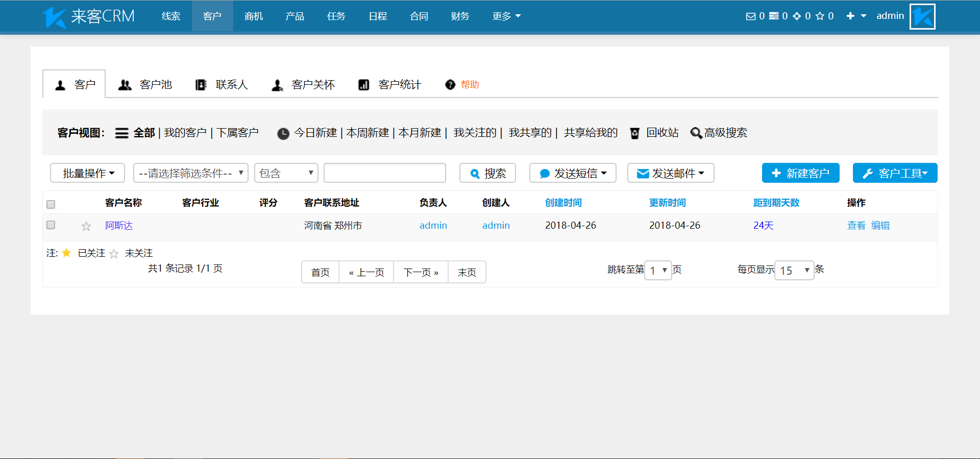Viewport: 980px width, 459px height.
Task: Click the star favorites counter icon
Action: [820, 16]
